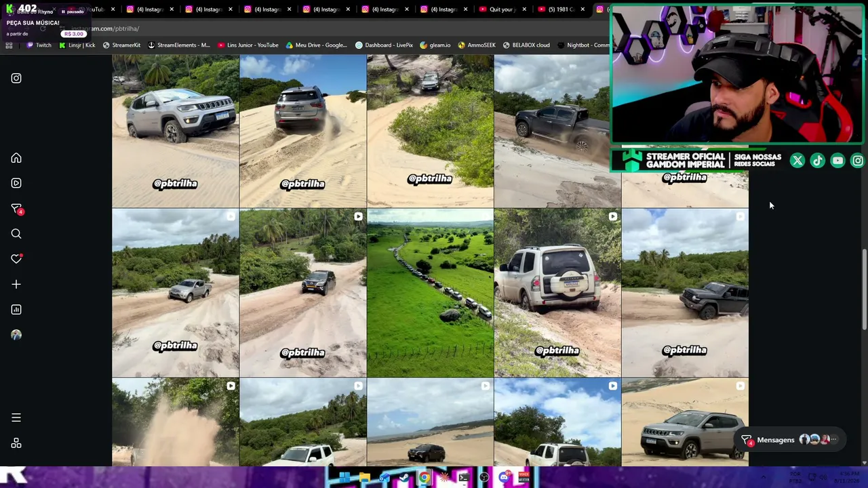Click the Instagram logo in the sidebar
Image resolution: width=868 pixels, height=488 pixels.
16,78
